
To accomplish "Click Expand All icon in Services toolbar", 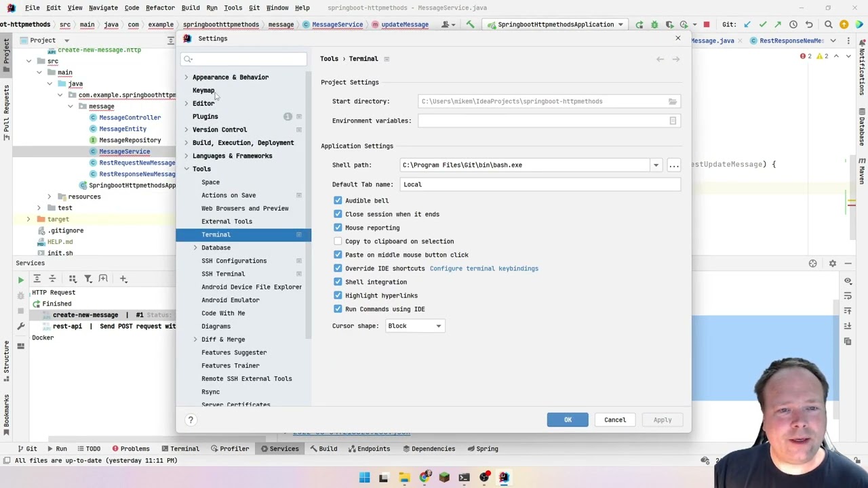I will (x=37, y=279).
